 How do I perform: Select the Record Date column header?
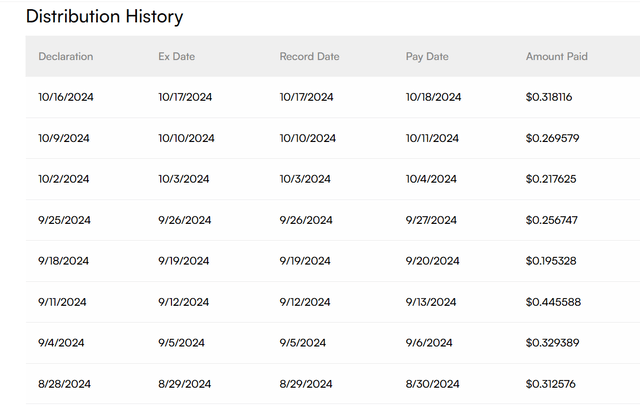309,57
